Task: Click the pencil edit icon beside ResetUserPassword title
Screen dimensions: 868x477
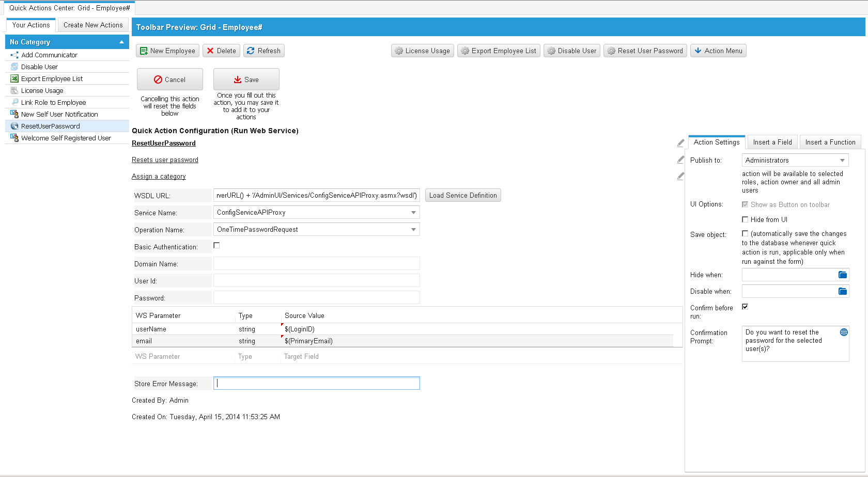Action: click(x=680, y=143)
